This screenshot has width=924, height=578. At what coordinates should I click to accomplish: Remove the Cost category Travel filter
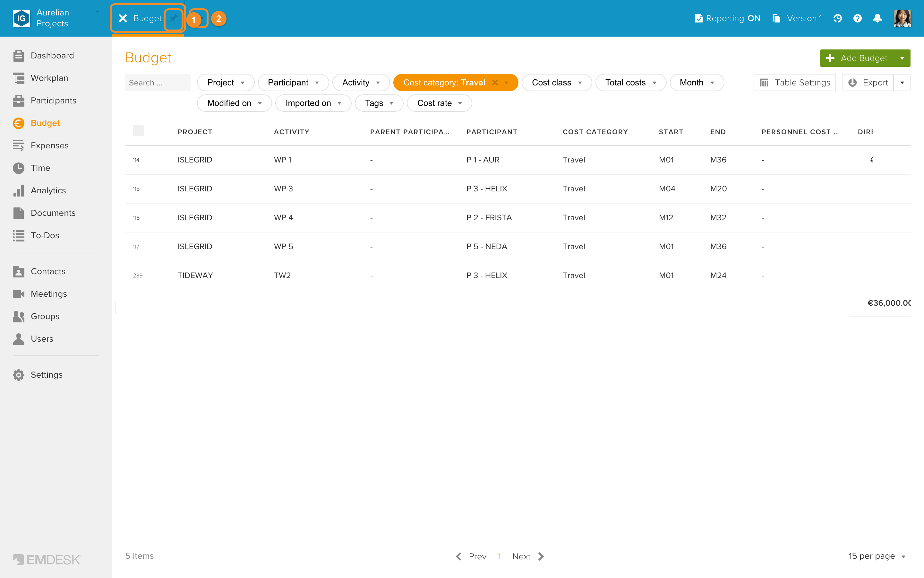pos(495,83)
